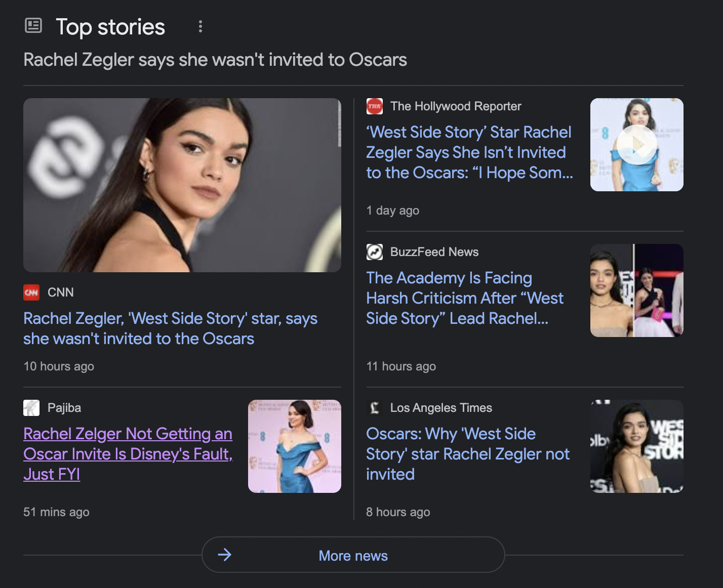Select the BuzzFeed News logo icon
This screenshot has height=588, width=723.
pos(374,252)
